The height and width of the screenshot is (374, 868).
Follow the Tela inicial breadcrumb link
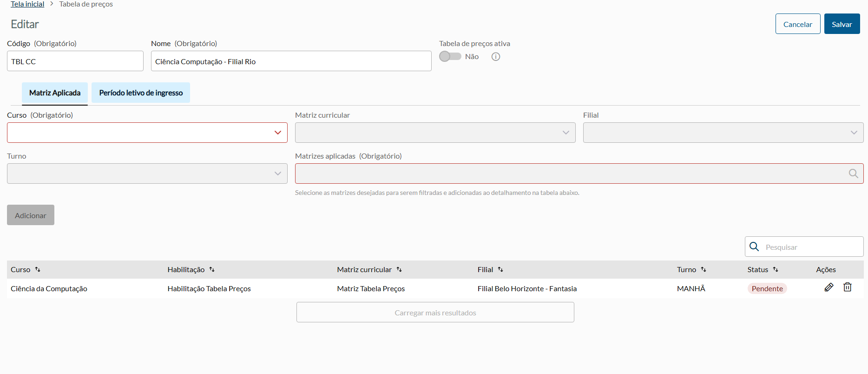[27, 4]
